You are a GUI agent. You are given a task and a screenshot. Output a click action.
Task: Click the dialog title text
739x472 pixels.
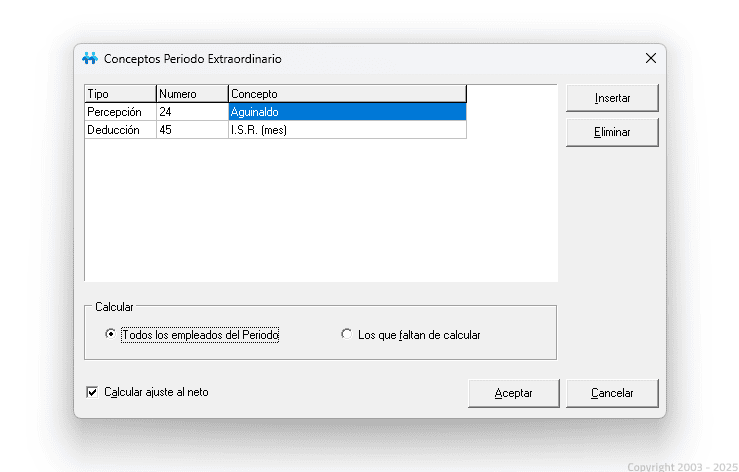tap(193, 59)
